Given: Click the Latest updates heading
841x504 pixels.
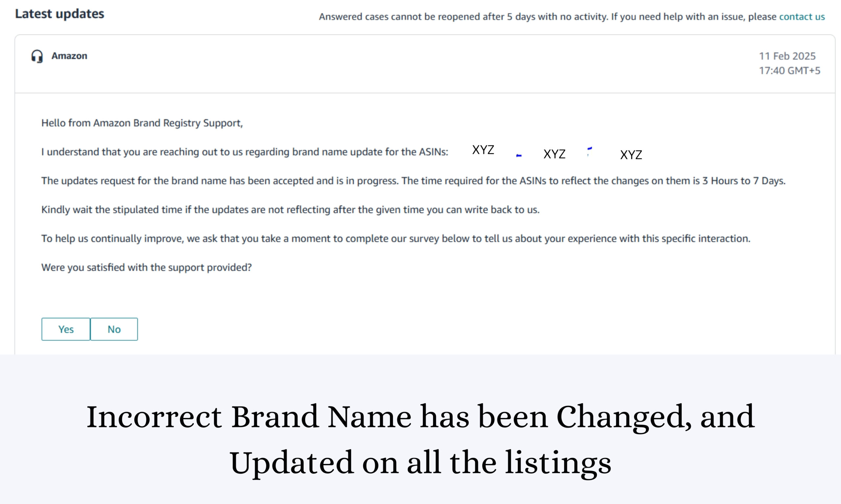Looking at the screenshot, I should 59,14.
